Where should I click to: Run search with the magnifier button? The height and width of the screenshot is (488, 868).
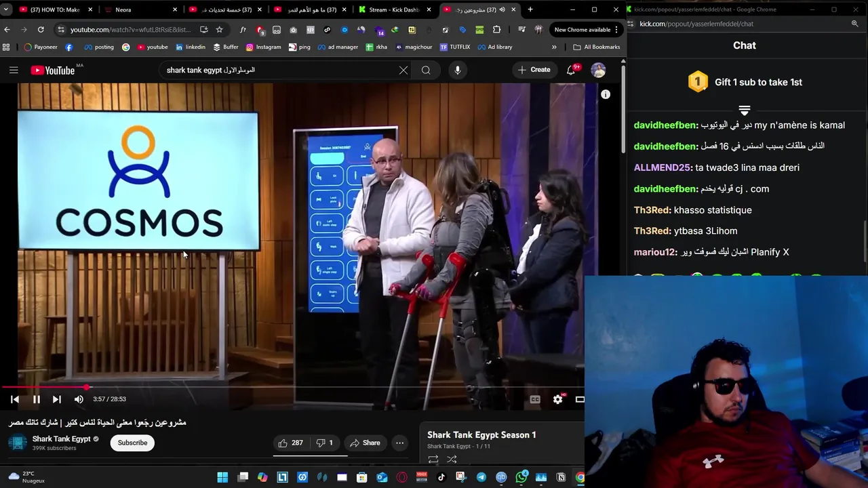click(426, 70)
